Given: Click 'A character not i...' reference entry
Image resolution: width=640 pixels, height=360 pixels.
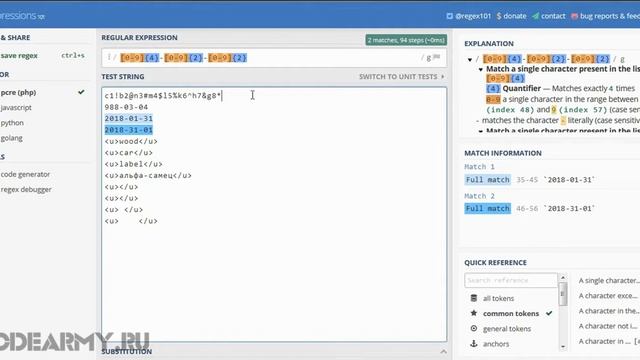Looking at the screenshot, I should [608, 326].
